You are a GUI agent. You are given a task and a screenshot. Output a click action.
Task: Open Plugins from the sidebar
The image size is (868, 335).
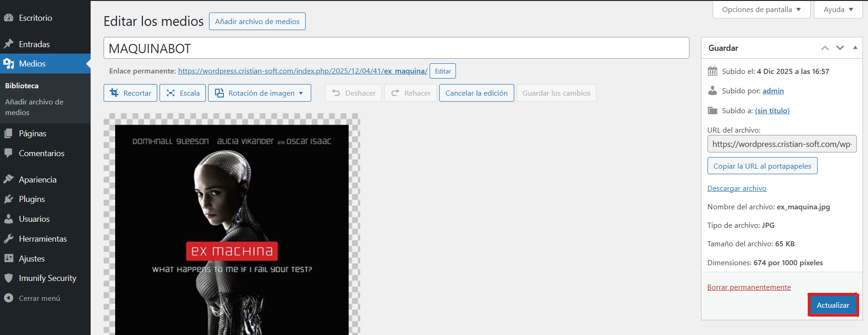click(31, 199)
